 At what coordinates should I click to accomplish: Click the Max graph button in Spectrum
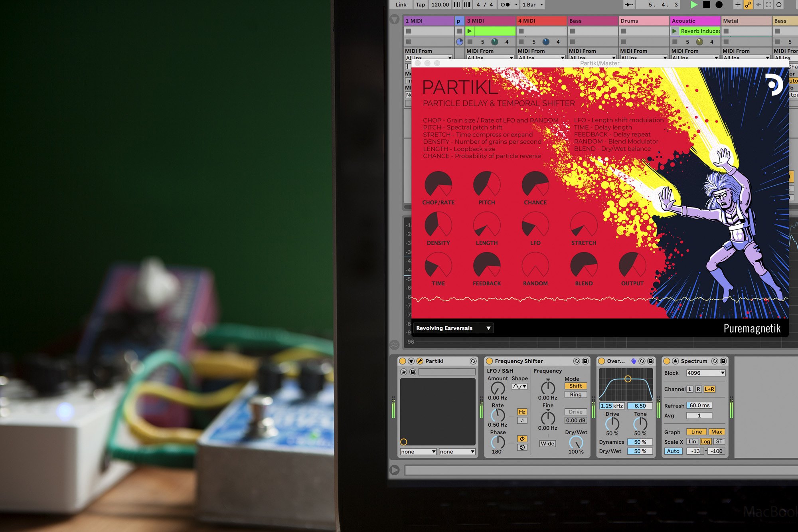coord(716,431)
